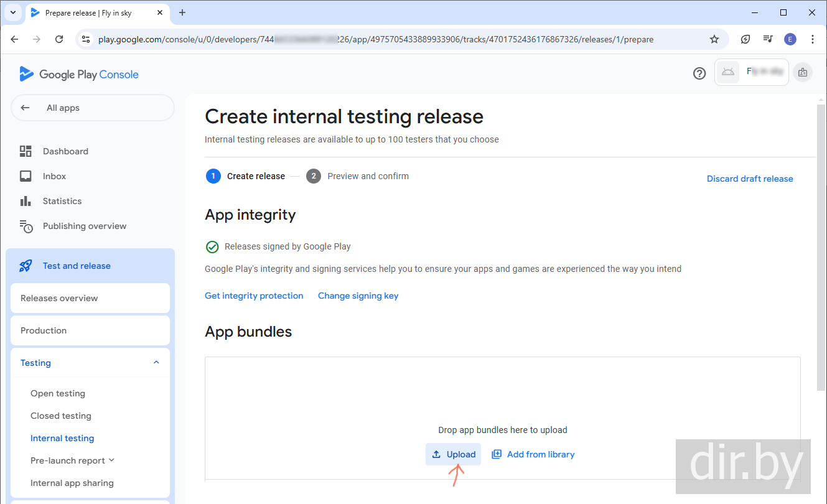827x504 pixels.
Task: Expand the Pre-launch report submenu
Action: pos(112,460)
